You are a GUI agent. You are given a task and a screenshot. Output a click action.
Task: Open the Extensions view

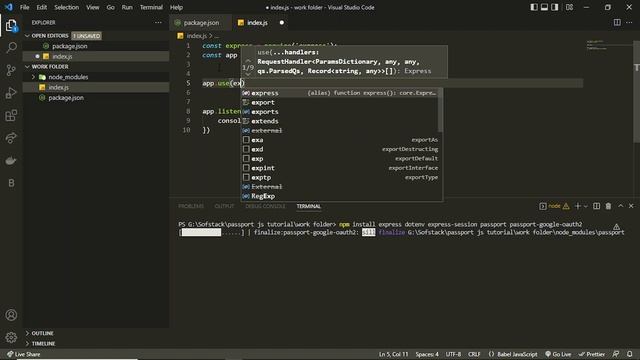(11, 116)
